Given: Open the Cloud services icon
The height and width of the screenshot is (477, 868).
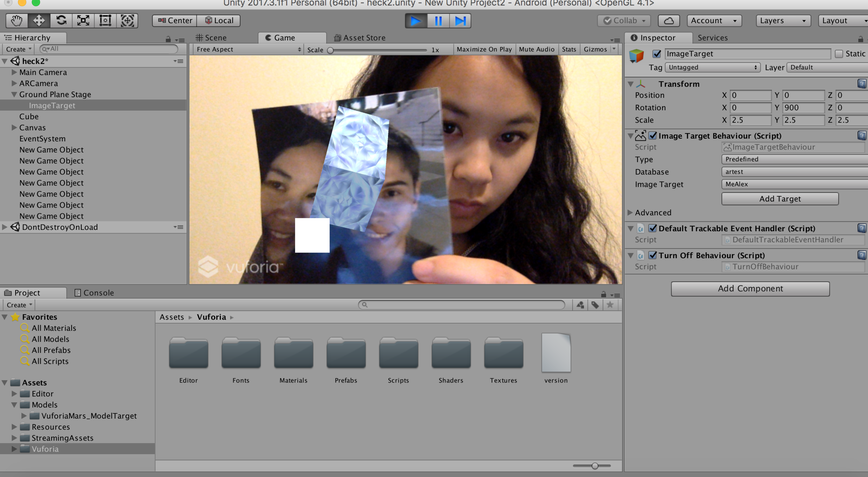Looking at the screenshot, I should pos(669,20).
